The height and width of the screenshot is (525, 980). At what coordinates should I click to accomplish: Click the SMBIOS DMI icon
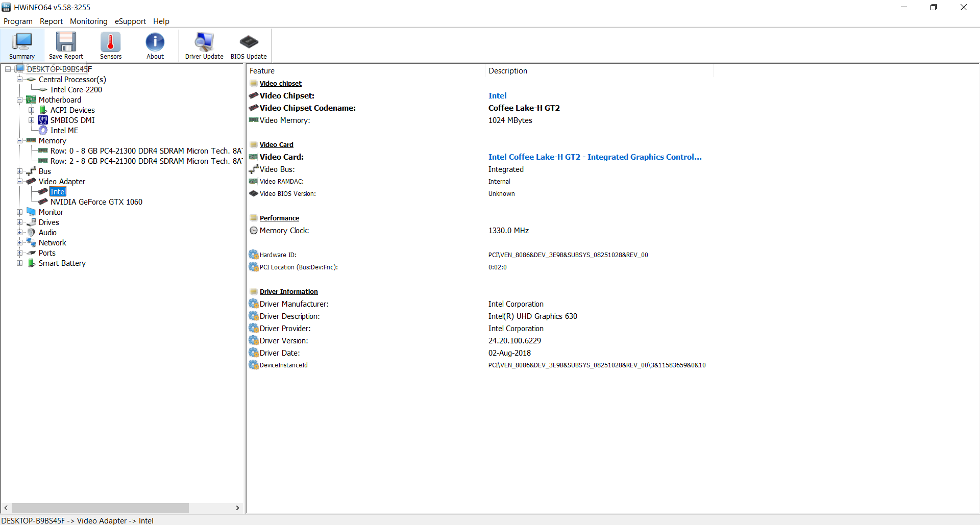(x=43, y=120)
